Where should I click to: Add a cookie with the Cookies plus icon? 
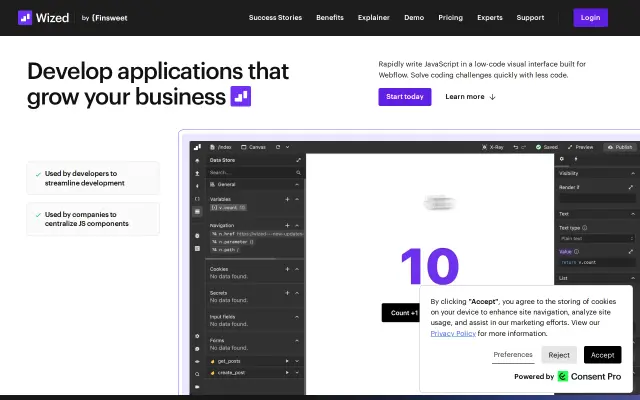click(x=287, y=269)
